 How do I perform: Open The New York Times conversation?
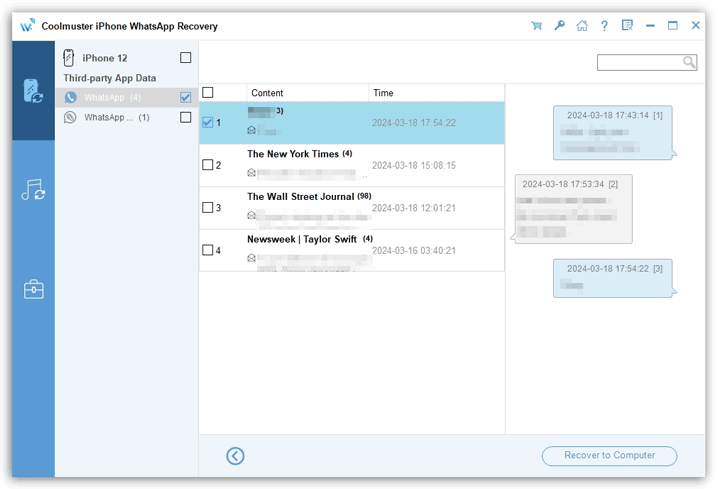[x=352, y=165]
